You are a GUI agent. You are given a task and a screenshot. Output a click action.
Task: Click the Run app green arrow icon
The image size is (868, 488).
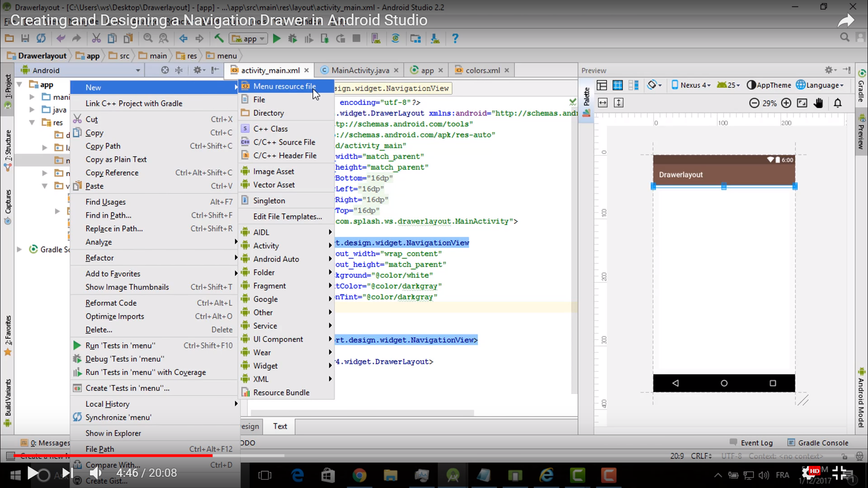(x=277, y=39)
